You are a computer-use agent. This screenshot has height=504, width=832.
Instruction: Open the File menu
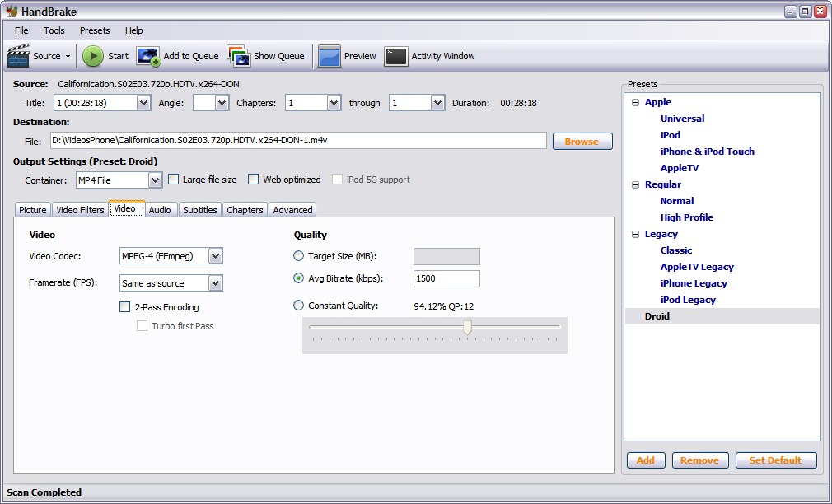tap(21, 30)
